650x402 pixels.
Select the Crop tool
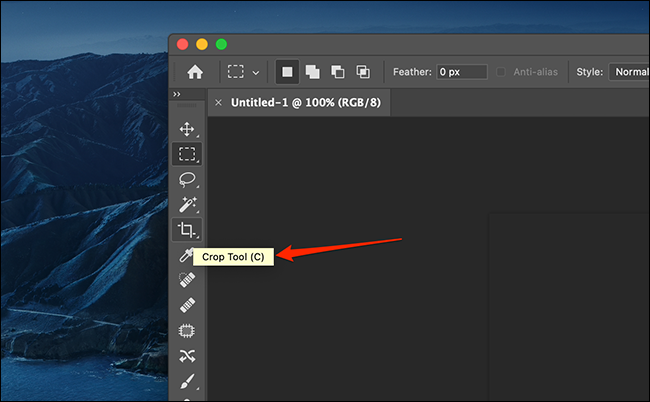pos(186,230)
